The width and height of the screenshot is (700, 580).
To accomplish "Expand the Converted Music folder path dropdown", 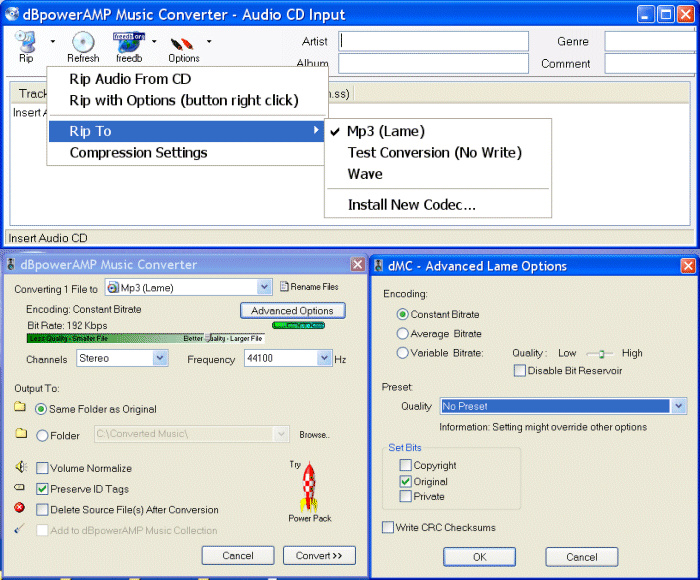I will pos(281,434).
